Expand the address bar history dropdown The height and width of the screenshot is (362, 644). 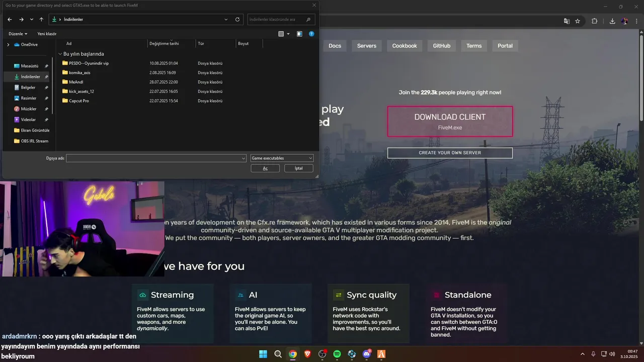[x=226, y=20]
